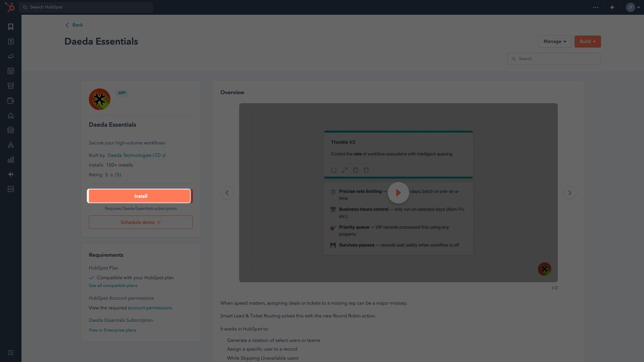Open See all compatible plans link

point(113,286)
